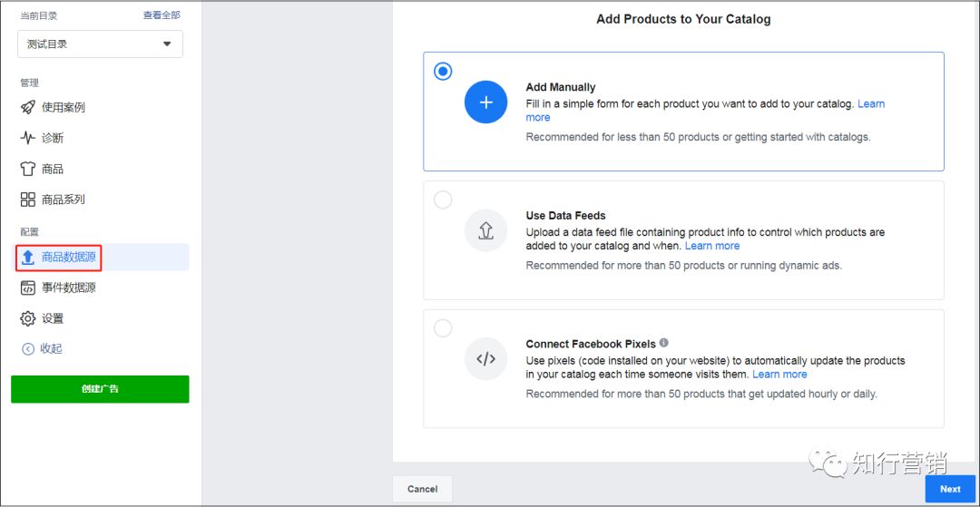Select the Use Data Feeds radio button
The image size is (980, 507).
tap(443, 200)
